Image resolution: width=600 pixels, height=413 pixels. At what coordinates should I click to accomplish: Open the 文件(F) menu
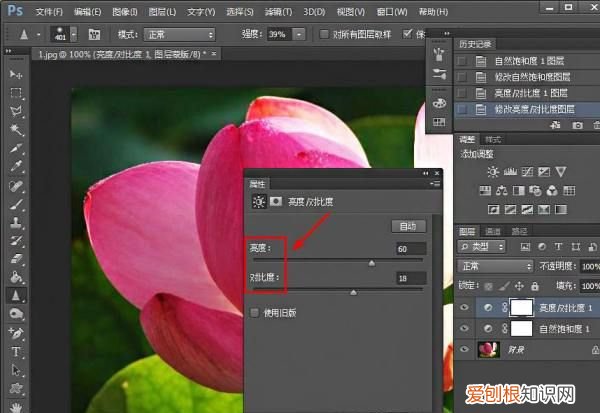point(49,12)
